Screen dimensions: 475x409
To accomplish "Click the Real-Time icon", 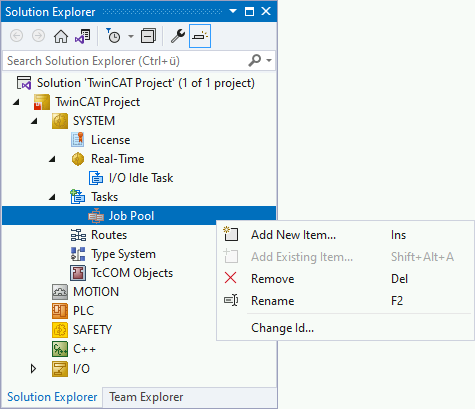I will click(78, 159).
